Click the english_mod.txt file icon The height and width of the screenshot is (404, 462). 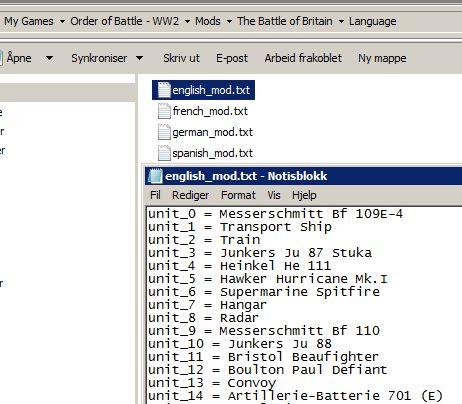click(x=164, y=90)
